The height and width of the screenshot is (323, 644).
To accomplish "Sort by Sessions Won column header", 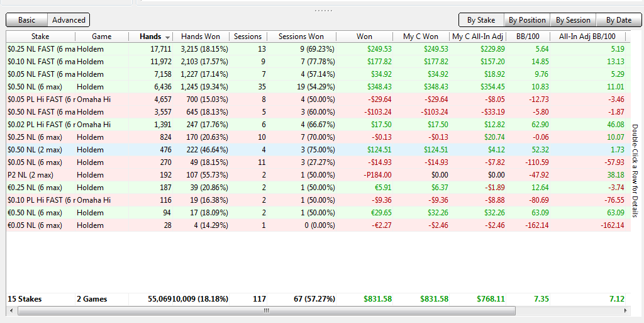I will [301, 36].
